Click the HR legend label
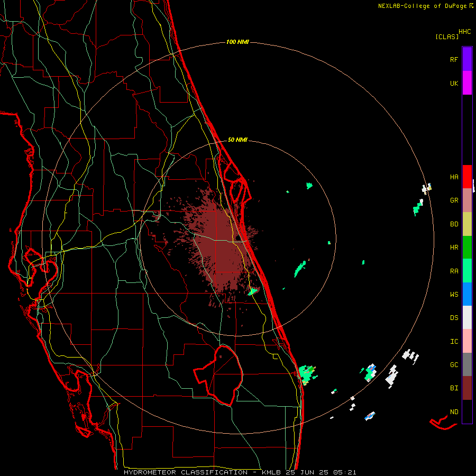This screenshot has height=476, width=476. click(454, 248)
